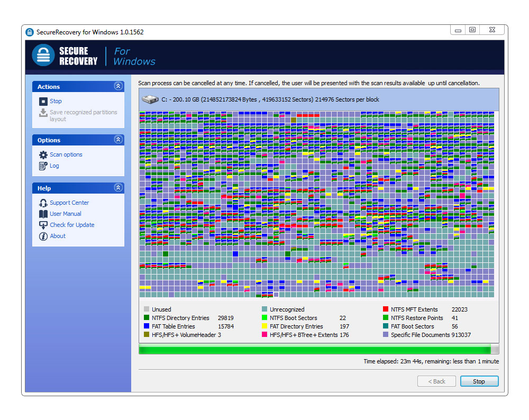This screenshot has width=529, height=420.
Task: Open the Support Center link
Action: [x=69, y=203]
